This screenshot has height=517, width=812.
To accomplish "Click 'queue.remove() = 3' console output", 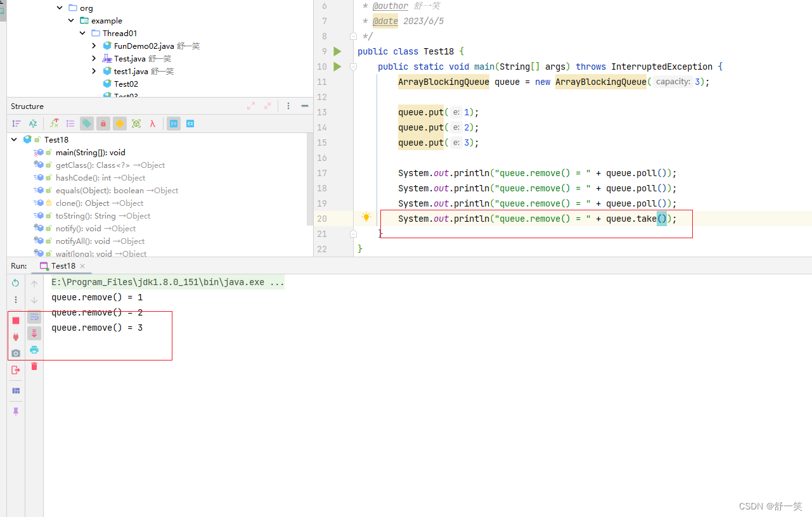I will [97, 328].
